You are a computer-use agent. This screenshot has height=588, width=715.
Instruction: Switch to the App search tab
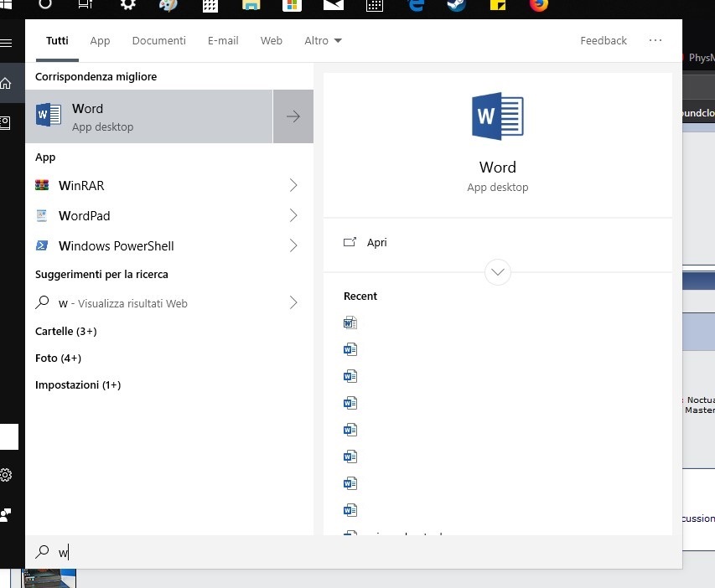pyautogui.click(x=100, y=40)
